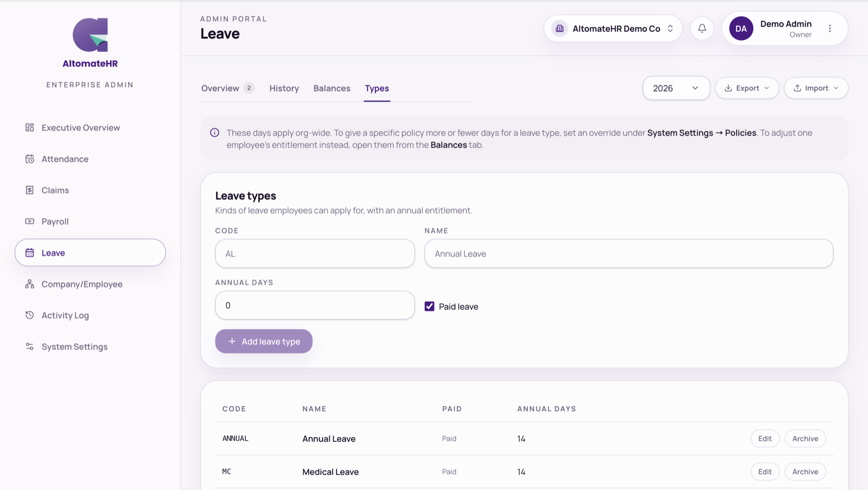Click the Leave calendar icon
The image size is (868, 490).
pos(30,253)
